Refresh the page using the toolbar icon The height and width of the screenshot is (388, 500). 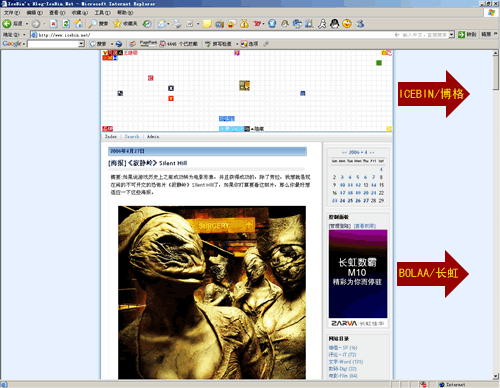(66, 24)
